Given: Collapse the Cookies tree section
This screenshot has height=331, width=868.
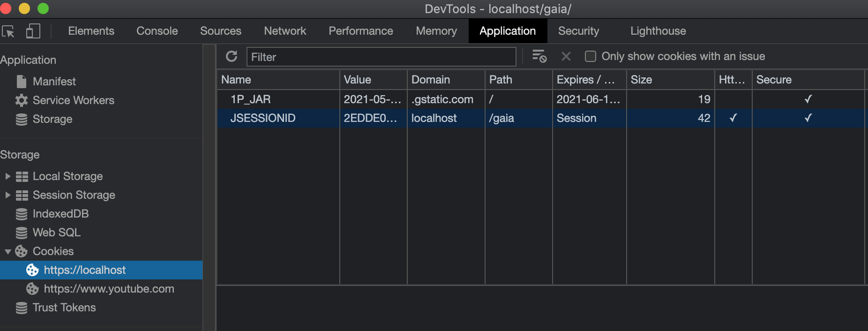Looking at the screenshot, I should pos(7,252).
